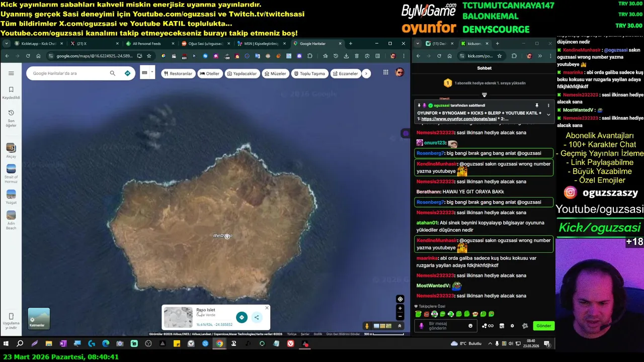Open a new tab in the Maps browser window

click(351, 44)
